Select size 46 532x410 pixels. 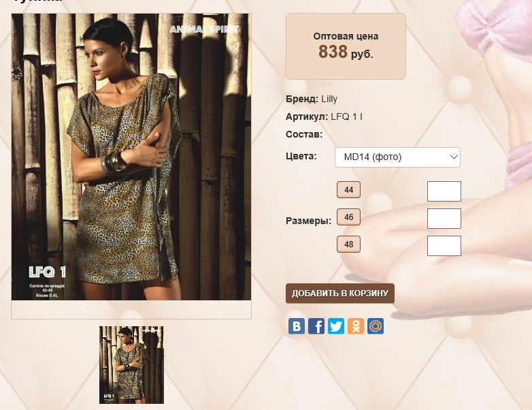pos(348,217)
